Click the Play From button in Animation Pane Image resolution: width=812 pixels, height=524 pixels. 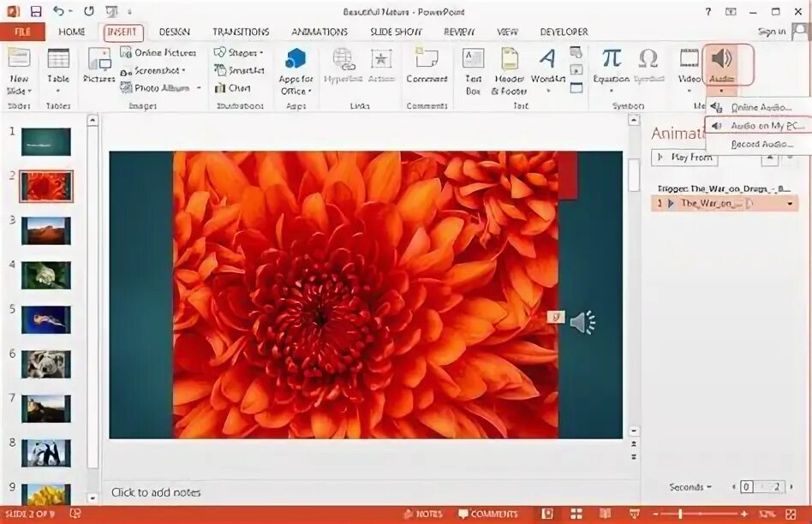click(x=684, y=157)
